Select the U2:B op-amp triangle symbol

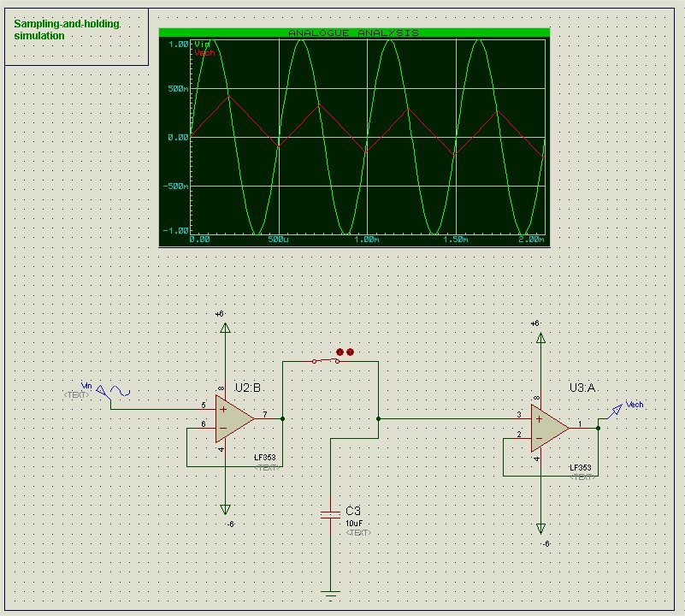234,419
